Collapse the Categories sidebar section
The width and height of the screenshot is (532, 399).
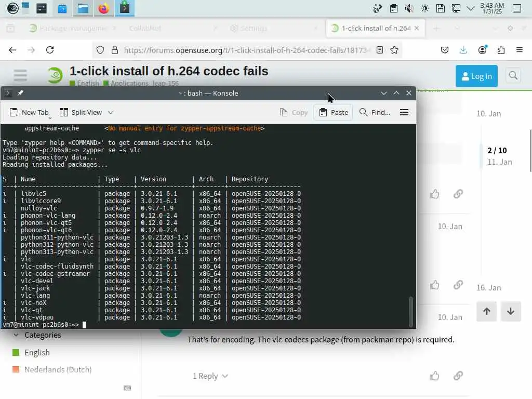pyautogui.click(x=37, y=335)
